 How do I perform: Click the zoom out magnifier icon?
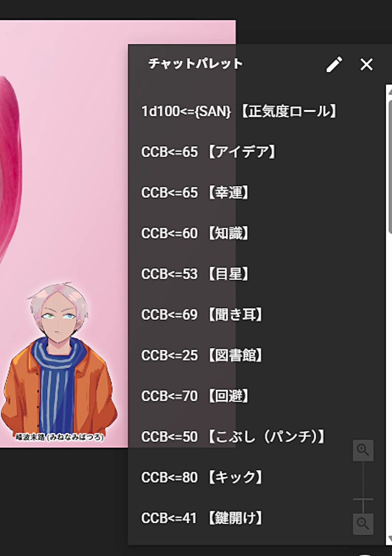point(363,524)
